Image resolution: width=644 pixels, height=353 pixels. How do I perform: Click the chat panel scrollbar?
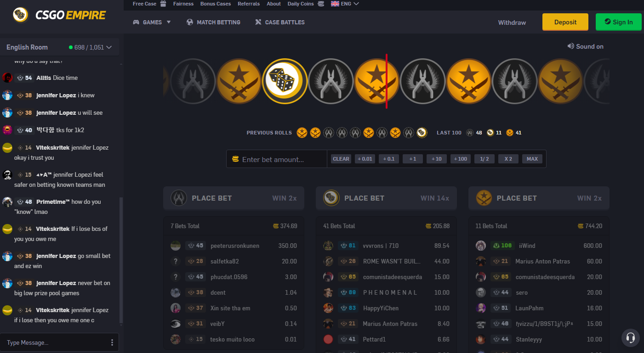click(x=121, y=260)
